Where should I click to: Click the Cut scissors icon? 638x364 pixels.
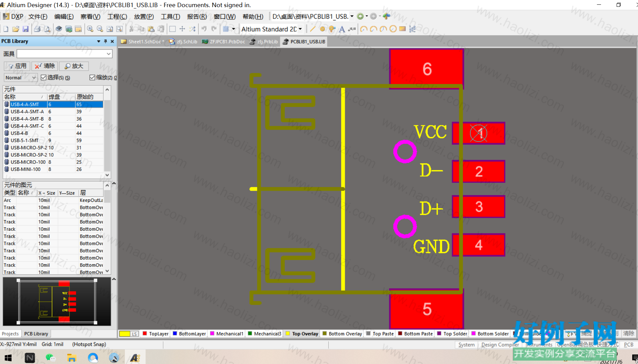(x=131, y=29)
